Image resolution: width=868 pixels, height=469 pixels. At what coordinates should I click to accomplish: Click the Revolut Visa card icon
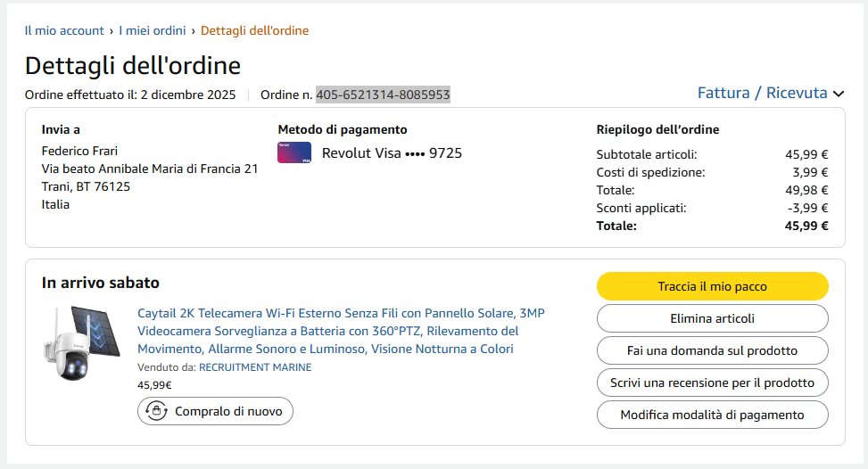[294, 152]
